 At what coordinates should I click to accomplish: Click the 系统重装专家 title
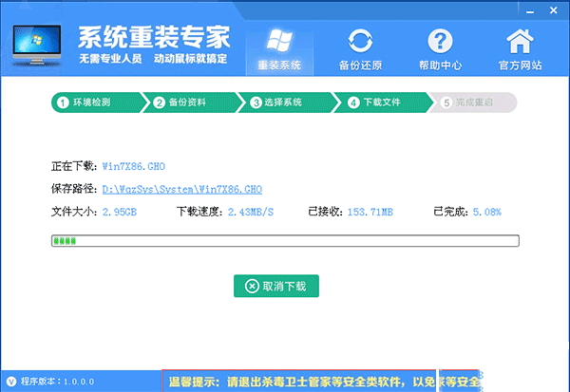tap(154, 37)
